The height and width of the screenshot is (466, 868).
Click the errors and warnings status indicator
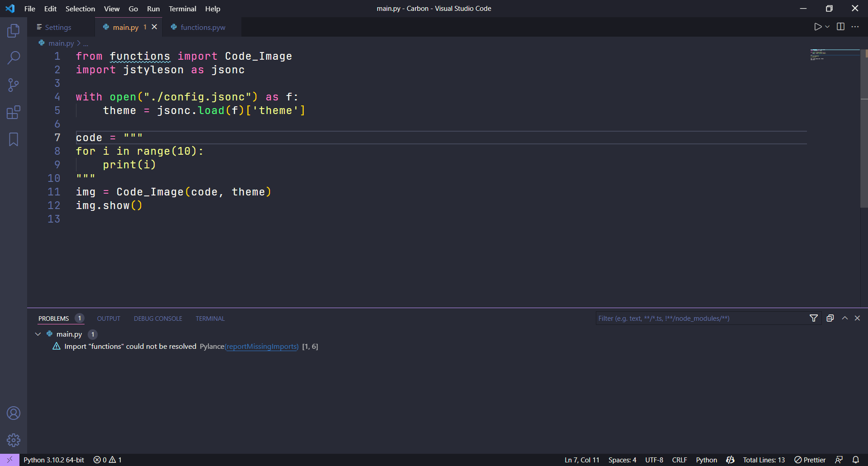(108, 460)
